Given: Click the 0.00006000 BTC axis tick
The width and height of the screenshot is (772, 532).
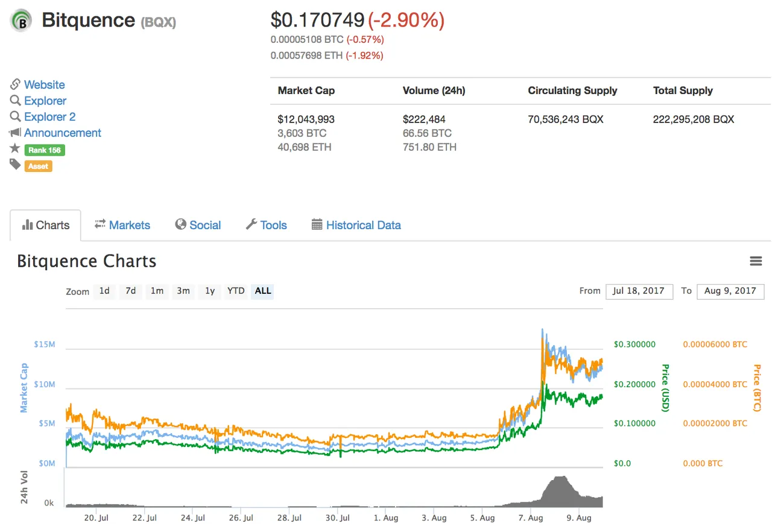Looking at the screenshot, I should (715, 344).
